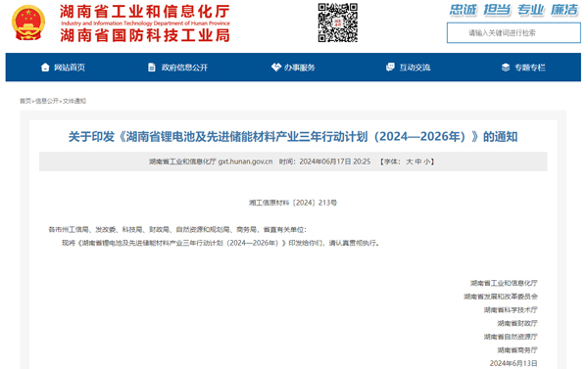Screen dimensions: 588x369
Task: Click the document icon beside 政府信息公开
Action: [152, 68]
